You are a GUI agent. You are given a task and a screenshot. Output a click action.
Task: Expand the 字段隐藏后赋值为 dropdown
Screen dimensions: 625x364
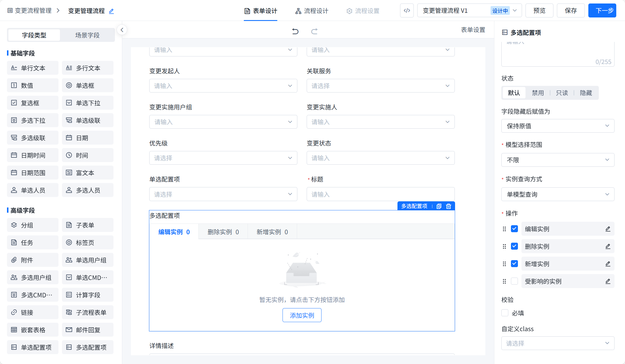(x=557, y=126)
